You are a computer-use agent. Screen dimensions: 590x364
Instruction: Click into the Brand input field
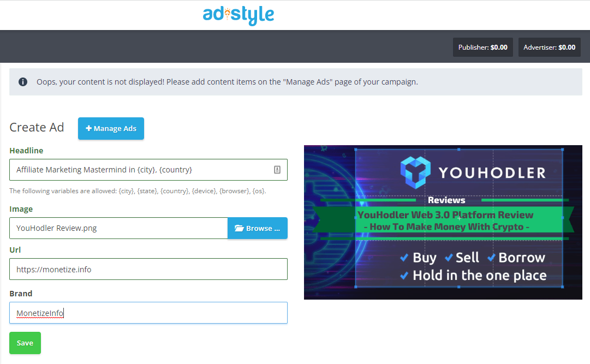point(148,313)
